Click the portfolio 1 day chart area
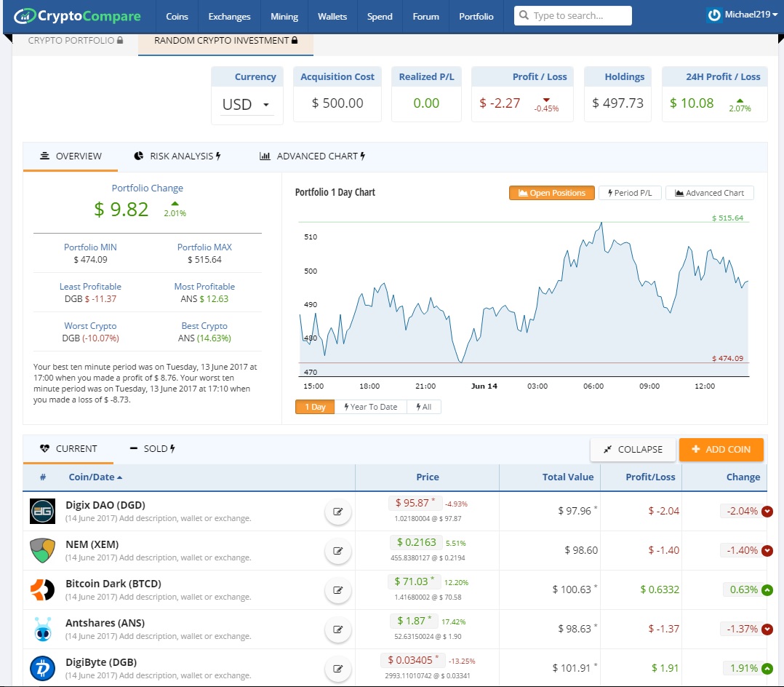Image resolution: width=784 pixels, height=687 pixels. 524,298
